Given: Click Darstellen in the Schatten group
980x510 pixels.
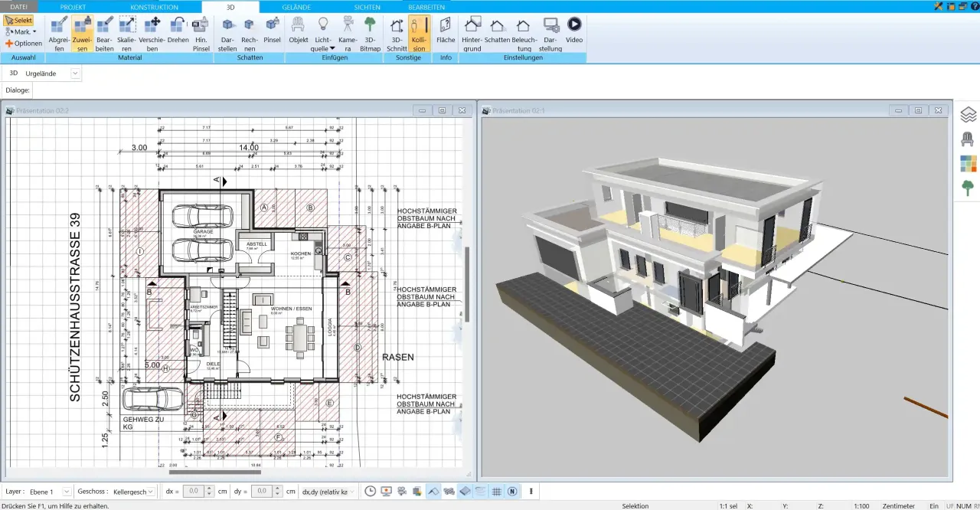Looking at the screenshot, I should click(227, 34).
